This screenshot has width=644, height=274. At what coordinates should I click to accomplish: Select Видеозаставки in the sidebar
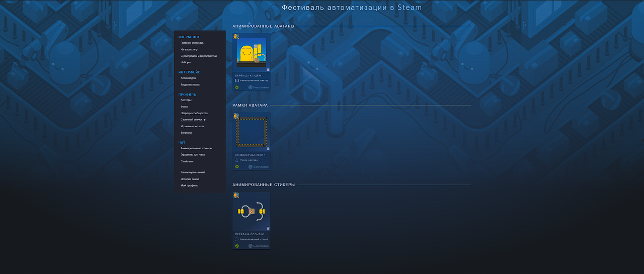190,84
